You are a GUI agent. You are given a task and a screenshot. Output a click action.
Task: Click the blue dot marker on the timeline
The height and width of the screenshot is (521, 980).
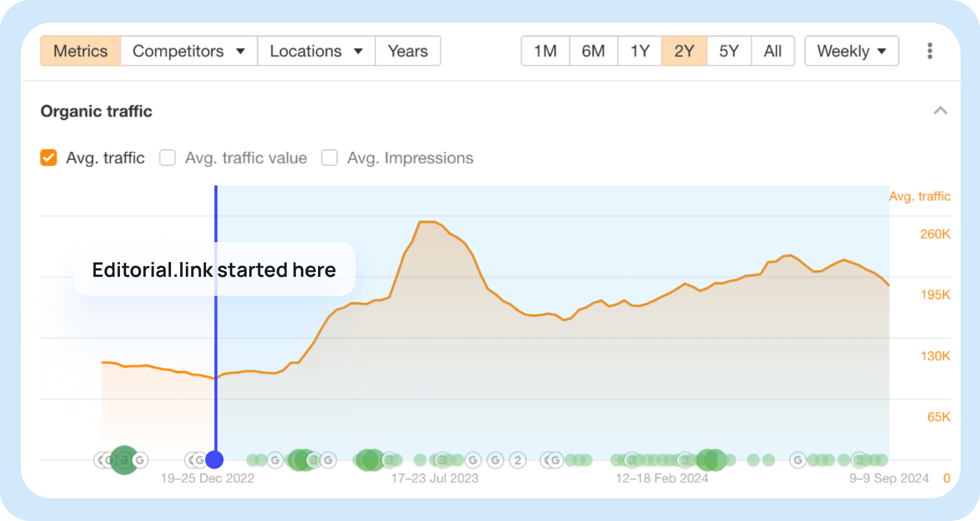214,460
